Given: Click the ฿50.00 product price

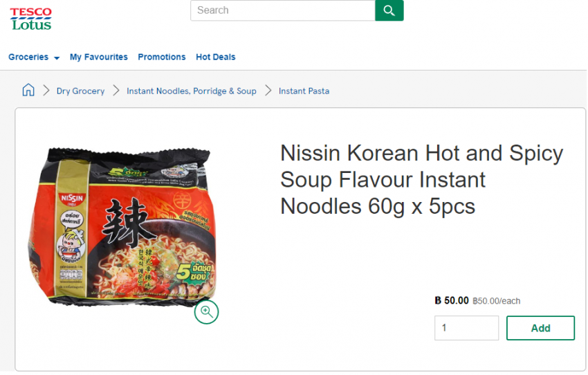Looking at the screenshot, I should click(452, 300).
